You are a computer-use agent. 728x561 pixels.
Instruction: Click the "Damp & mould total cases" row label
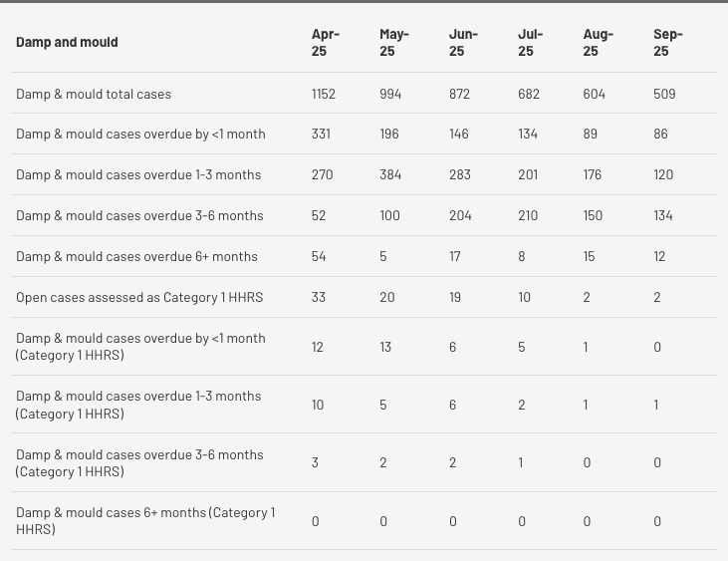pyautogui.click(x=94, y=94)
